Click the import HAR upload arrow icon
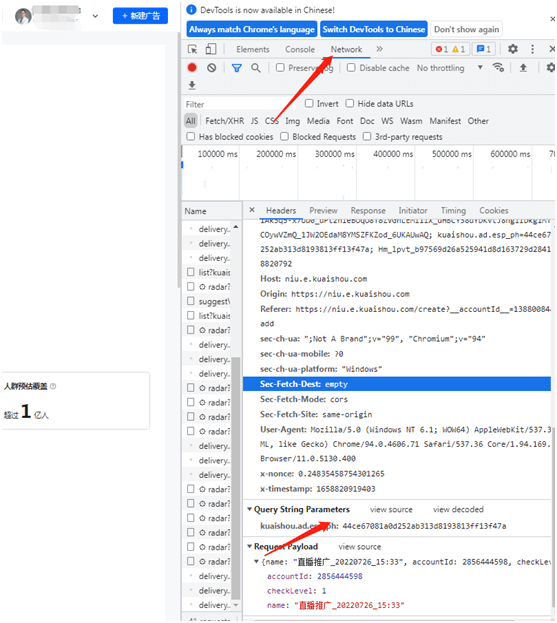The width and height of the screenshot is (557, 623). pyautogui.click(x=523, y=68)
